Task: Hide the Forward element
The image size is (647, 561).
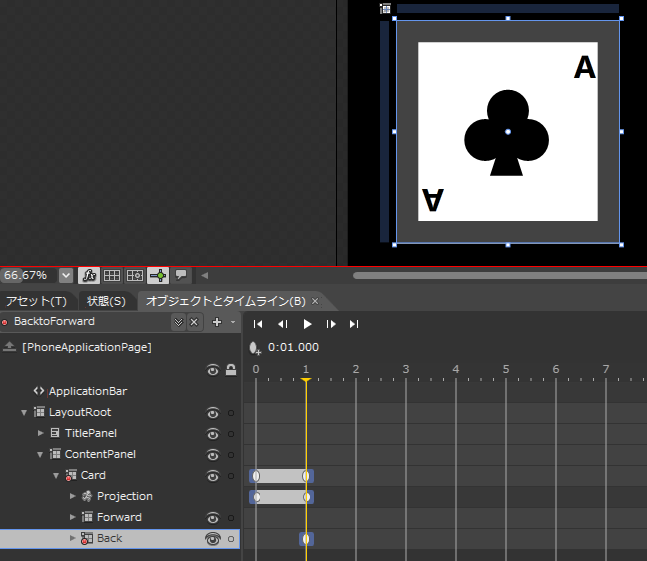Action: [x=213, y=518]
